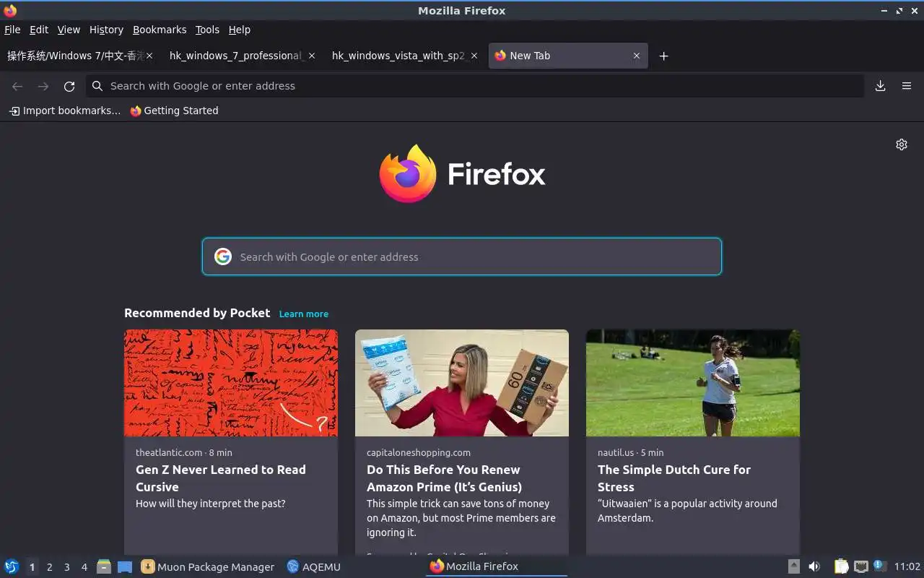Switch to virtual desktop 2
Viewport: 924px width, 578px height.
[49, 567]
